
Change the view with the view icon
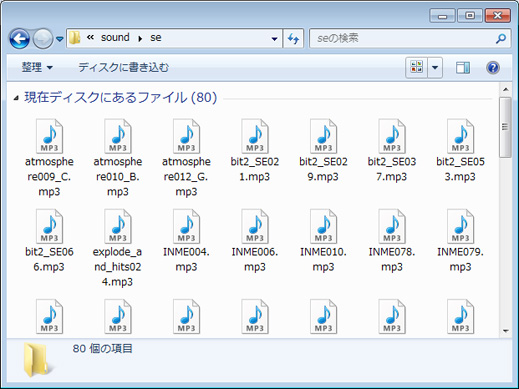coord(416,68)
